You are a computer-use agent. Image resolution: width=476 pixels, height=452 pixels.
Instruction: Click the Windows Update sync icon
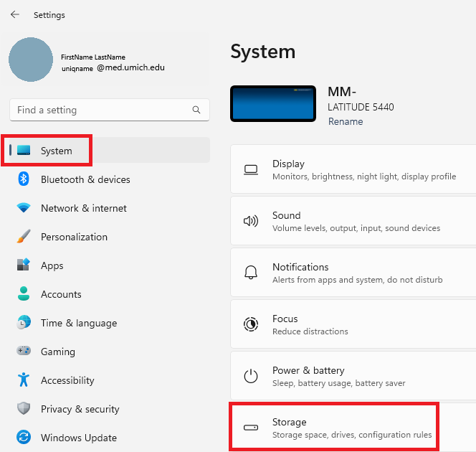click(24, 438)
